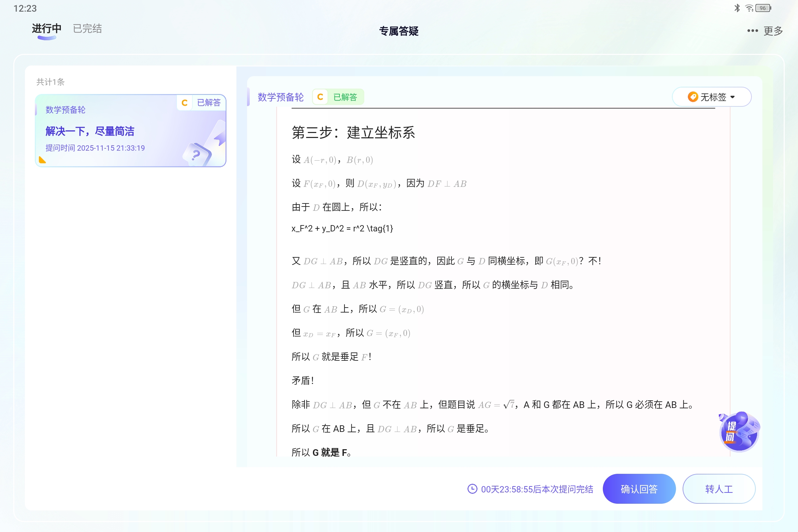The height and width of the screenshot is (532, 798).
Task: Select the 进行中 tab
Action: (x=46, y=29)
